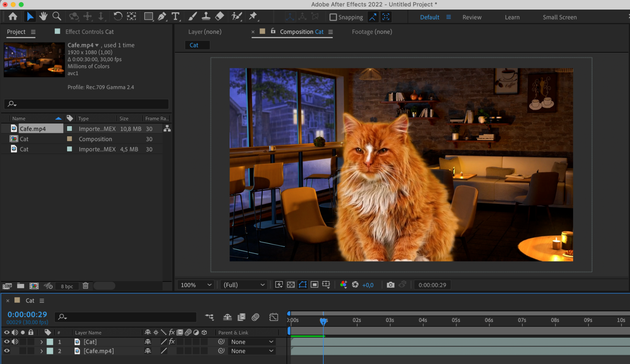Open the Full resolution dropdown
This screenshot has height=364, width=630.
244,285
